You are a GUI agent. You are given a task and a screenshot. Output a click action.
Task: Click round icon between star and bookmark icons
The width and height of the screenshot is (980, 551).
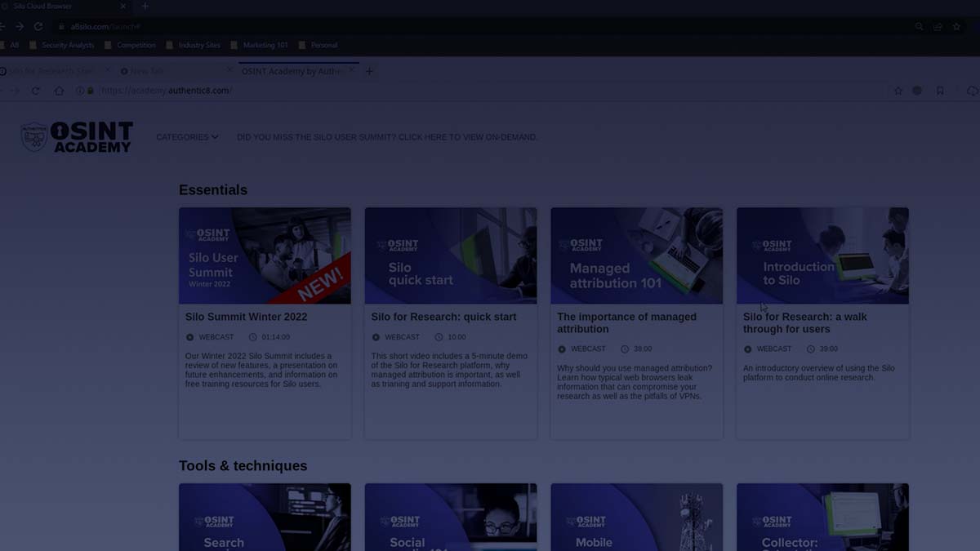coord(917,91)
